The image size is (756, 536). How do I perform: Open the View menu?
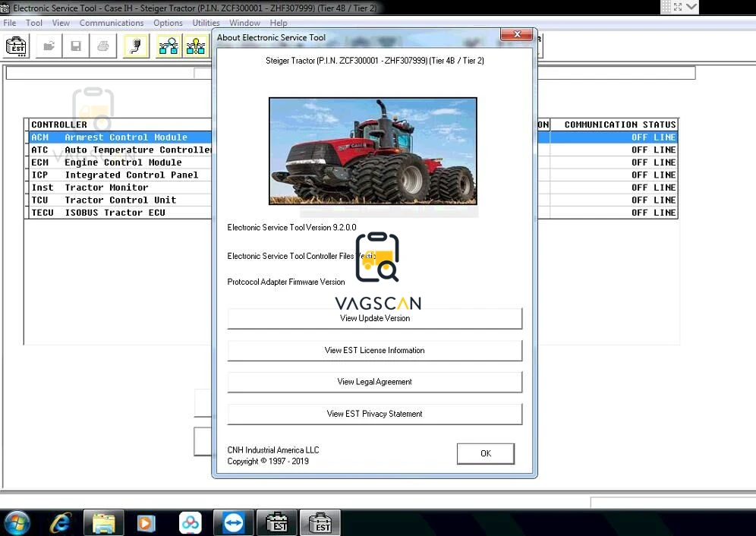61,23
